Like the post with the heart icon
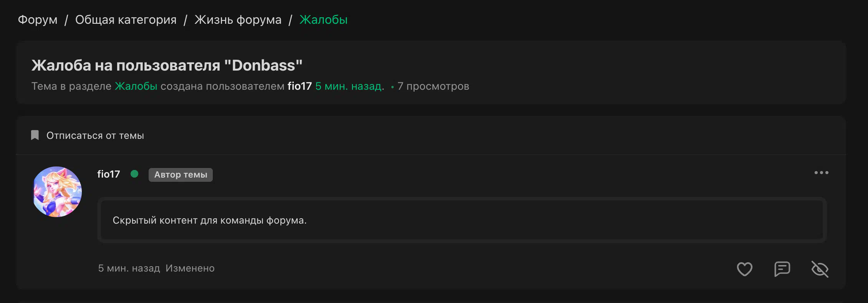This screenshot has height=303, width=868. click(744, 269)
